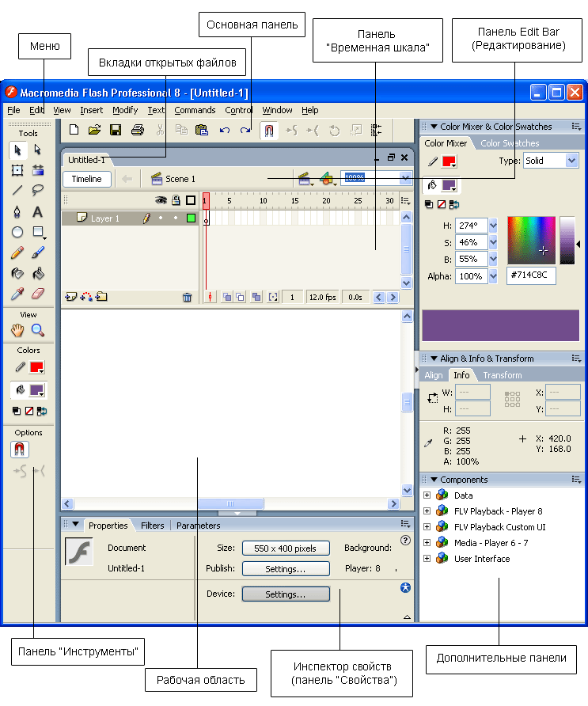Open the Commands menu
Image resolution: width=588 pixels, height=706 pixels.
coord(195,110)
